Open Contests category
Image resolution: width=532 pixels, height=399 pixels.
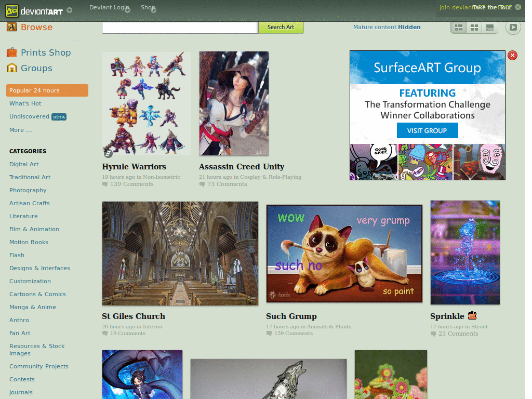[x=22, y=379]
